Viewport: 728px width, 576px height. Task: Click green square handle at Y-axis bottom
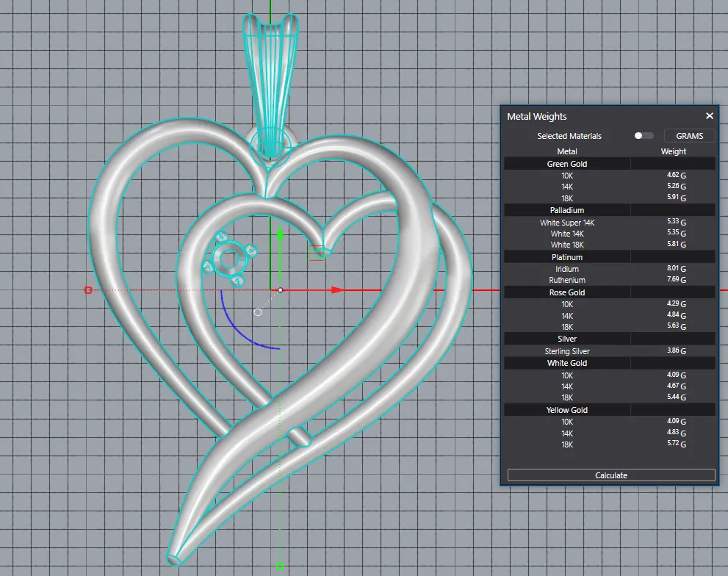[280, 566]
